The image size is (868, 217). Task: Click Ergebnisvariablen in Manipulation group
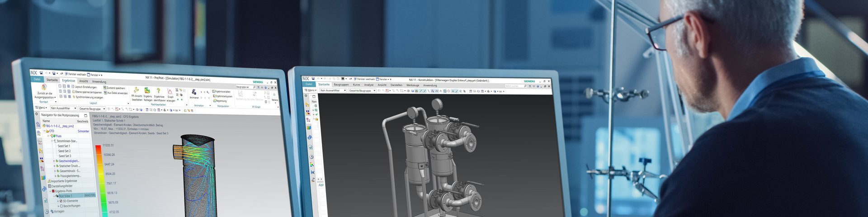coord(221,91)
